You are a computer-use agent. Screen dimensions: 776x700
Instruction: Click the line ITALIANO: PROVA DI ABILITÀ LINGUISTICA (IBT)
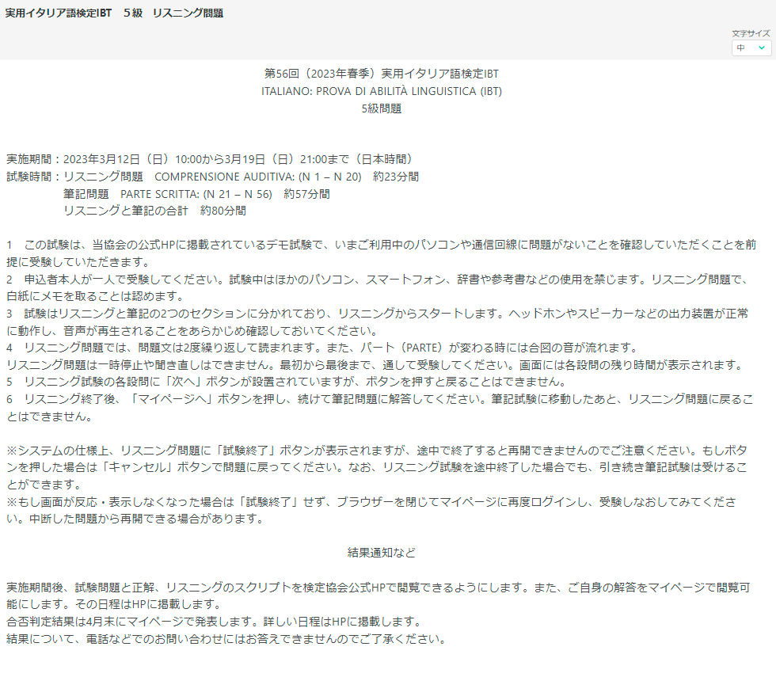point(381,91)
